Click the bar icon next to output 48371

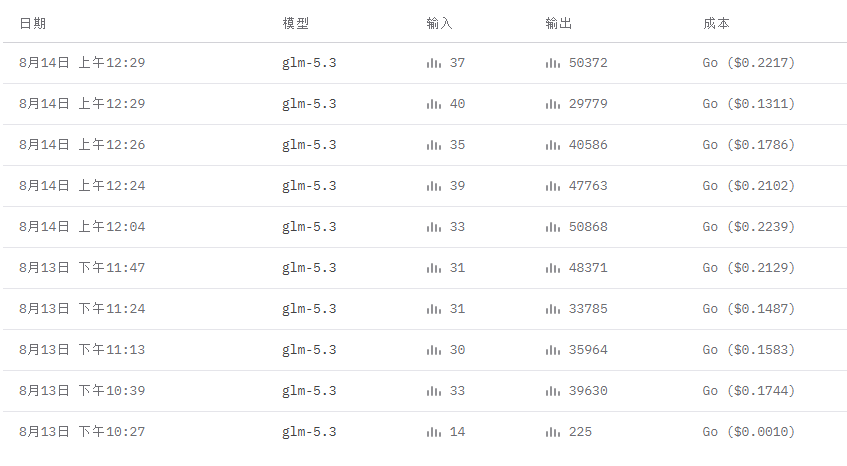point(553,268)
